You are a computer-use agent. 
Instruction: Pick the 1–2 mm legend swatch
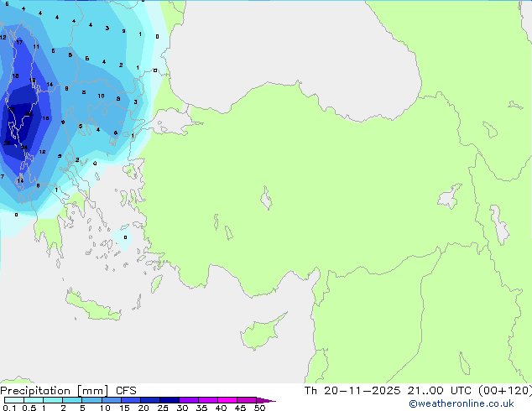click(x=53, y=400)
